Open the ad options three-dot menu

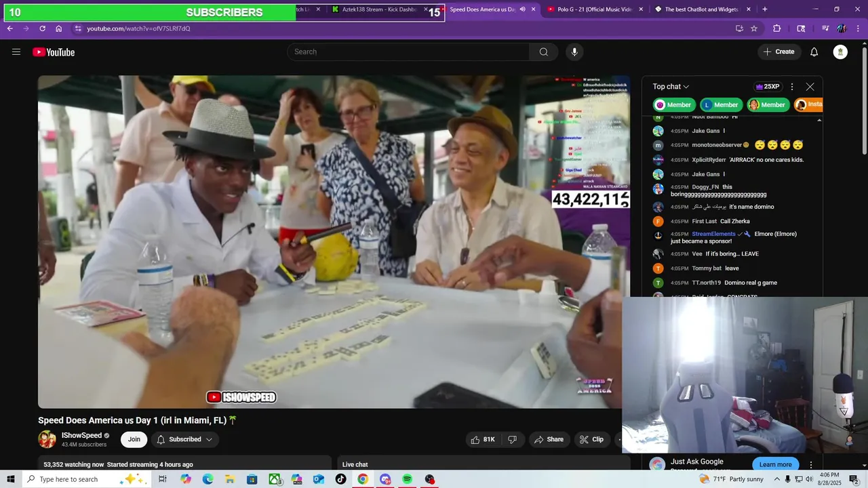(x=811, y=465)
